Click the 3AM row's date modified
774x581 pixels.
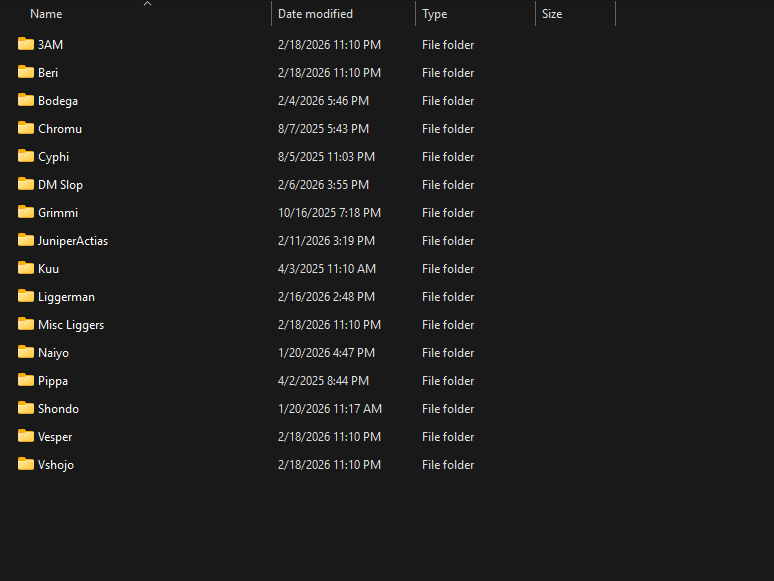(329, 45)
